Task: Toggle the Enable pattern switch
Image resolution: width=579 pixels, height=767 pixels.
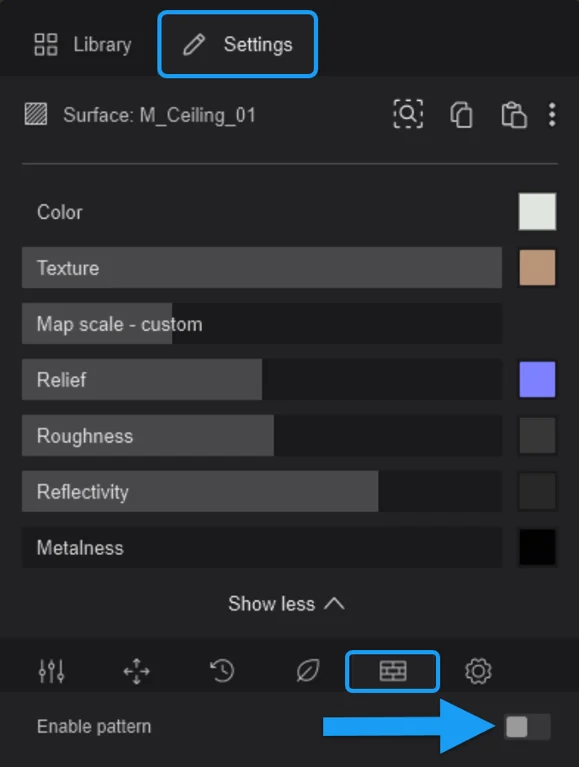Action: [x=527, y=726]
